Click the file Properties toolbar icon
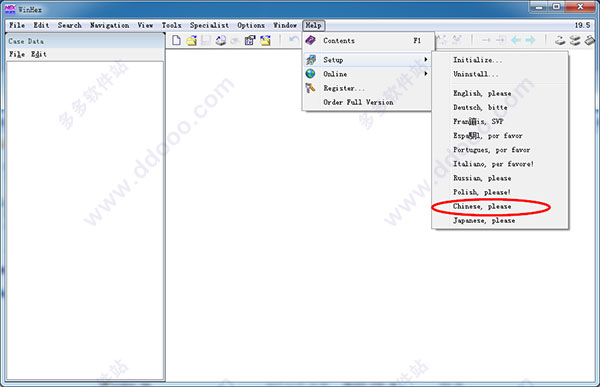This screenshot has height=387, width=600. point(250,40)
